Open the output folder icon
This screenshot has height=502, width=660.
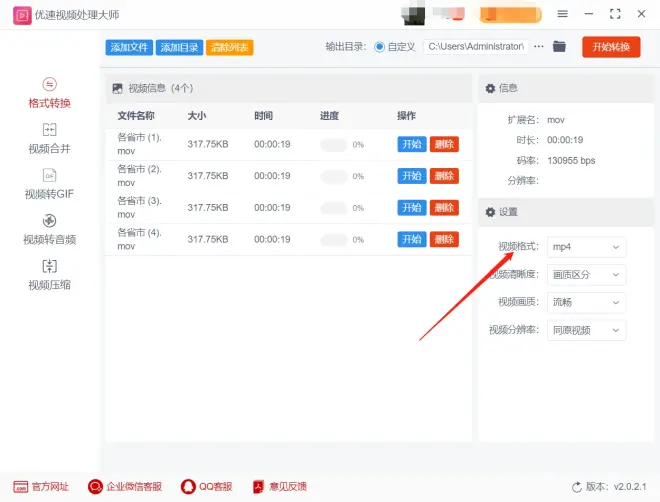(x=559, y=46)
